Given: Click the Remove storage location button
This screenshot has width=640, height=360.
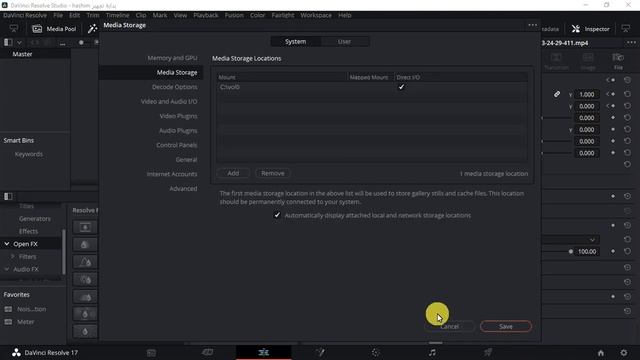Looking at the screenshot, I should point(273,173).
